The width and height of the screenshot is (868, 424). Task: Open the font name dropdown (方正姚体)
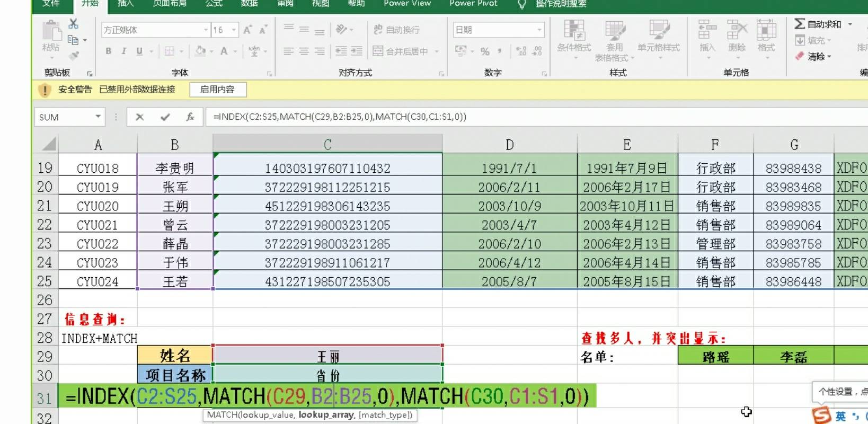(x=206, y=30)
